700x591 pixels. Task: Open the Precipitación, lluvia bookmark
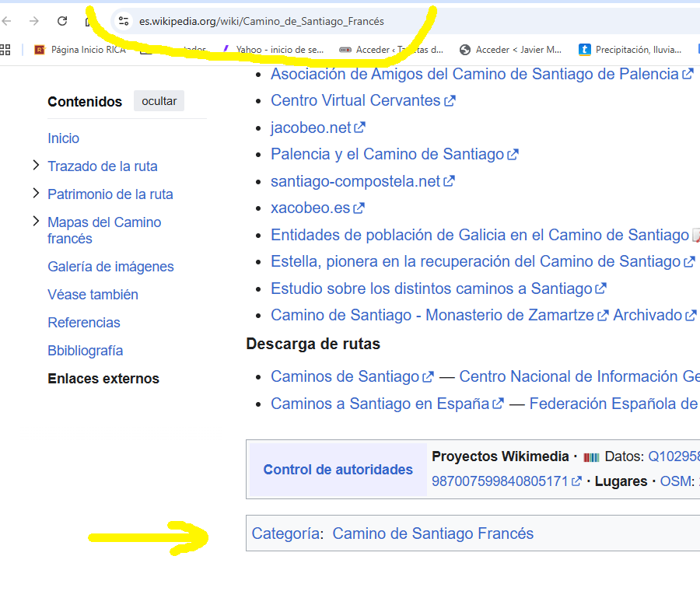[x=630, y=50]
